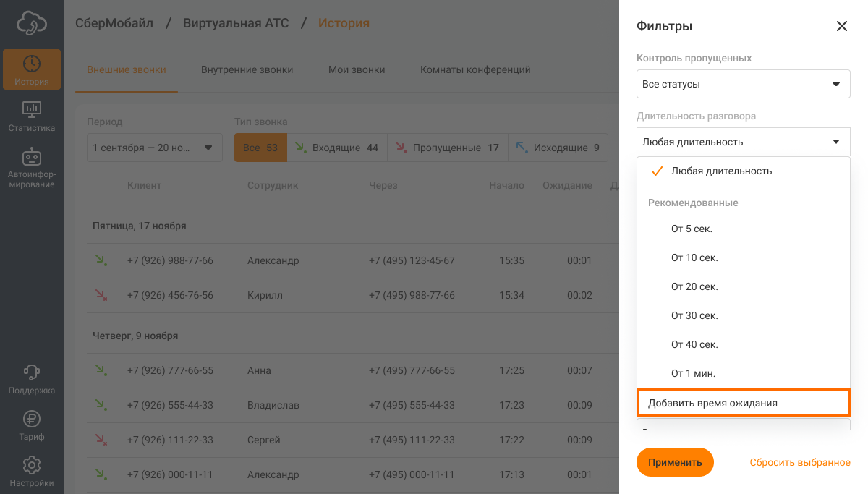Click Добавить время ожидания field
Image resolution: width=868 pixels, height=494 pixels.
pos(743,403)
